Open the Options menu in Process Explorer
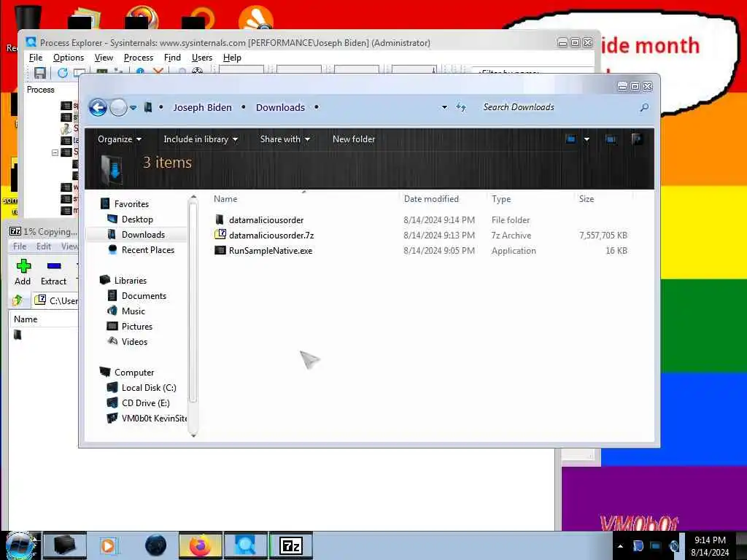The width and height of the screenshot is (747, 560). pyautogui.click(x=69, y=58)
